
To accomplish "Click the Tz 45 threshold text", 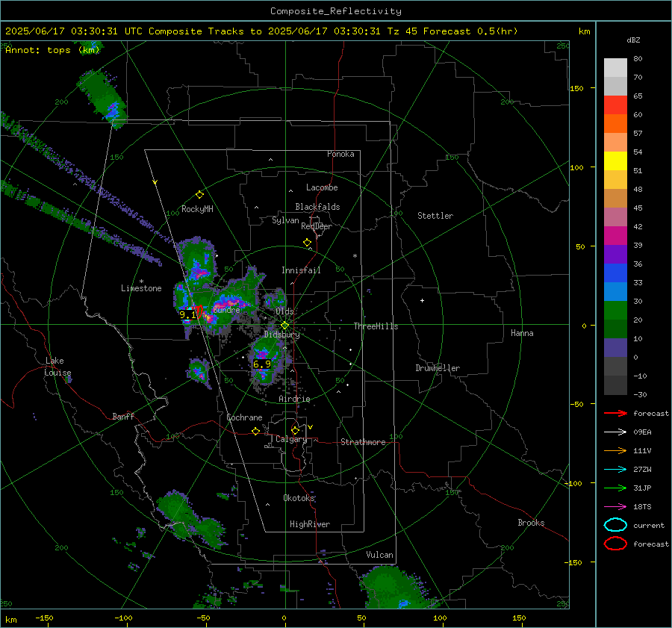I will pyautogui.click(x=403, y=31).
